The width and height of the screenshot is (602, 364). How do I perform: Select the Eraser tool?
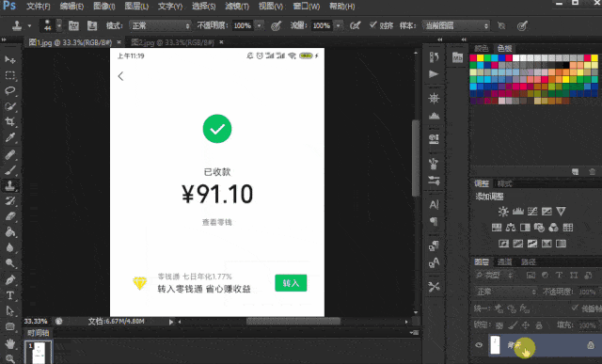point(10,216)
